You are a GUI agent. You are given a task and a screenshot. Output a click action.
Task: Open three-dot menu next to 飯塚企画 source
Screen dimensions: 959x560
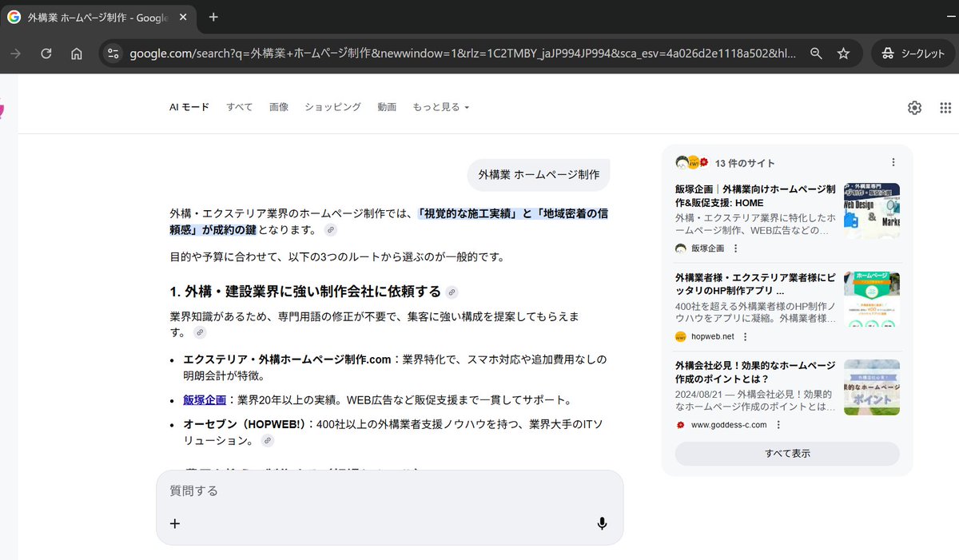[x=736, y=248]
